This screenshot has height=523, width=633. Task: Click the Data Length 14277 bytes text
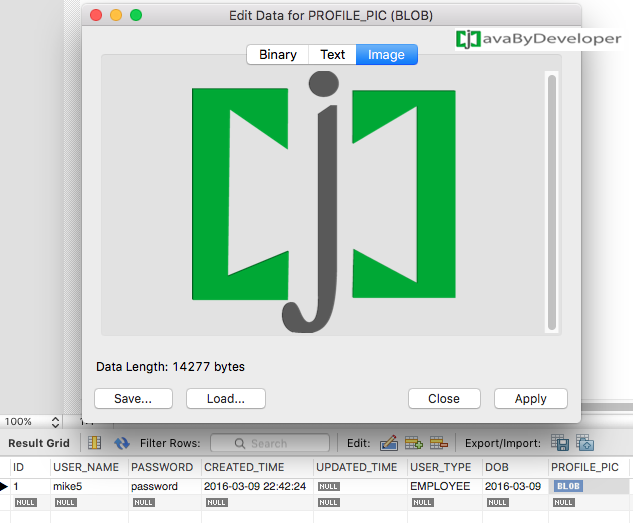[170, 366]
